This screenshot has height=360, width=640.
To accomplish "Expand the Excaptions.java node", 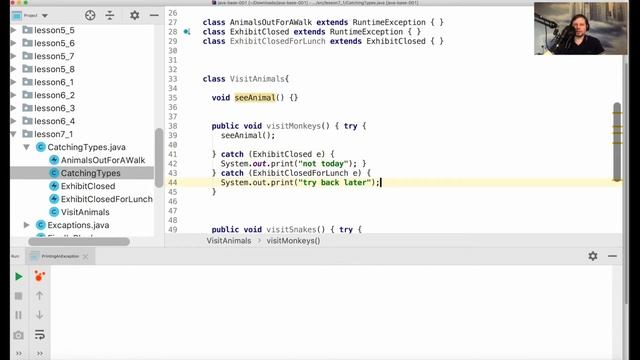I will coord(27,225).
